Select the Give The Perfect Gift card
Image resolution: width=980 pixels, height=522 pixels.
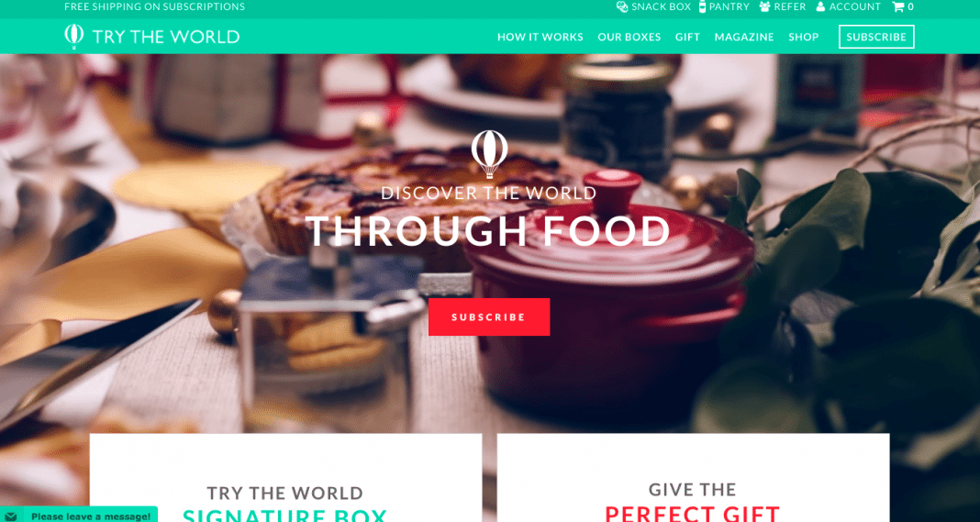(x=693, y=478)
